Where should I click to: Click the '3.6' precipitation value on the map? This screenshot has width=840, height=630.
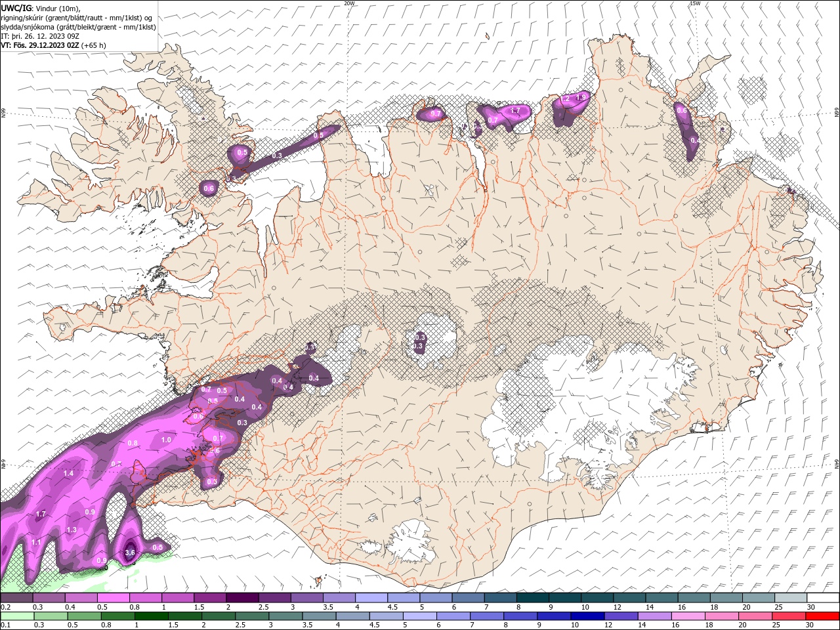pyautogui.click(x=130, y=553)
